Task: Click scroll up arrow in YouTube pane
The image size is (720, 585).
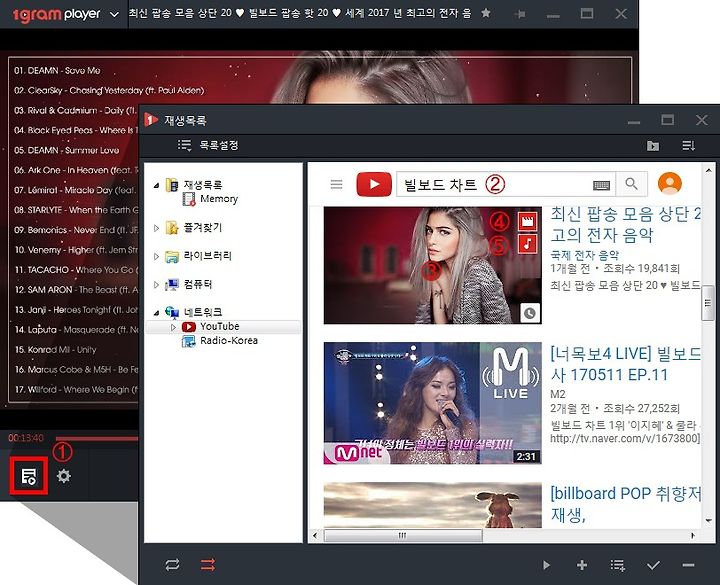Action: pyautogui.click(x=708, y=170)
